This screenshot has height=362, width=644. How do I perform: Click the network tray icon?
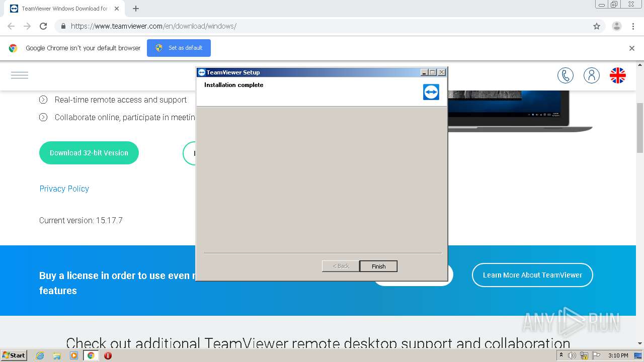point(584,355)
